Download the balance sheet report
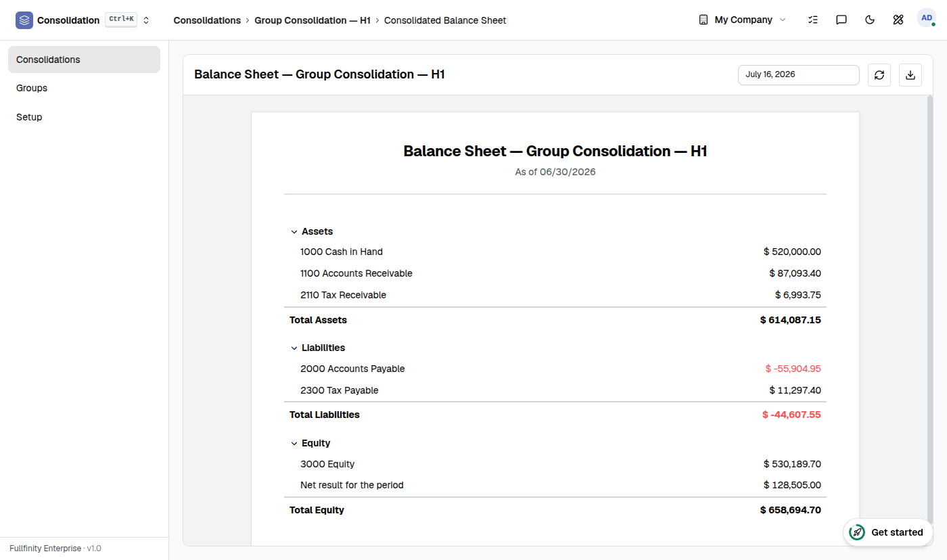The height and width of the screenshot is (560, 947). pyautogui.click(x=910, y=74)
